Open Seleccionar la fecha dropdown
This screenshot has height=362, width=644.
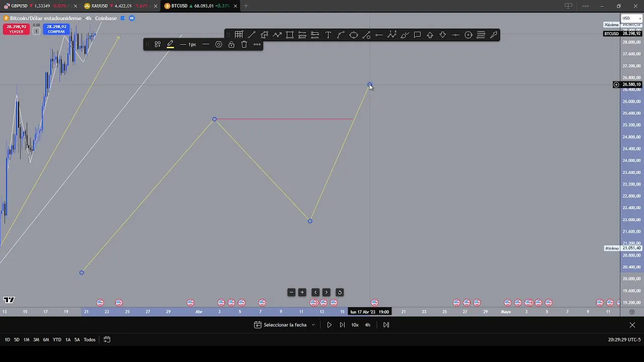click(285, 325)
